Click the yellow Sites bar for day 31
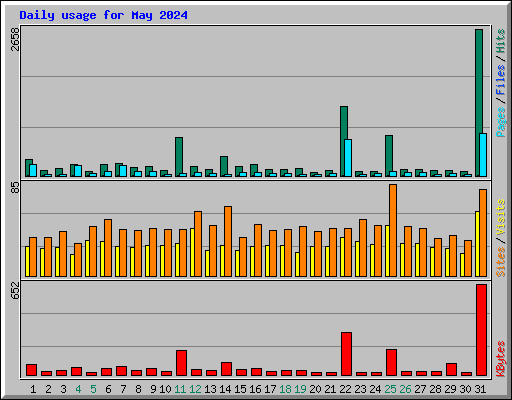This screenshot has height=400, width=512. click(x=477, y=244)
